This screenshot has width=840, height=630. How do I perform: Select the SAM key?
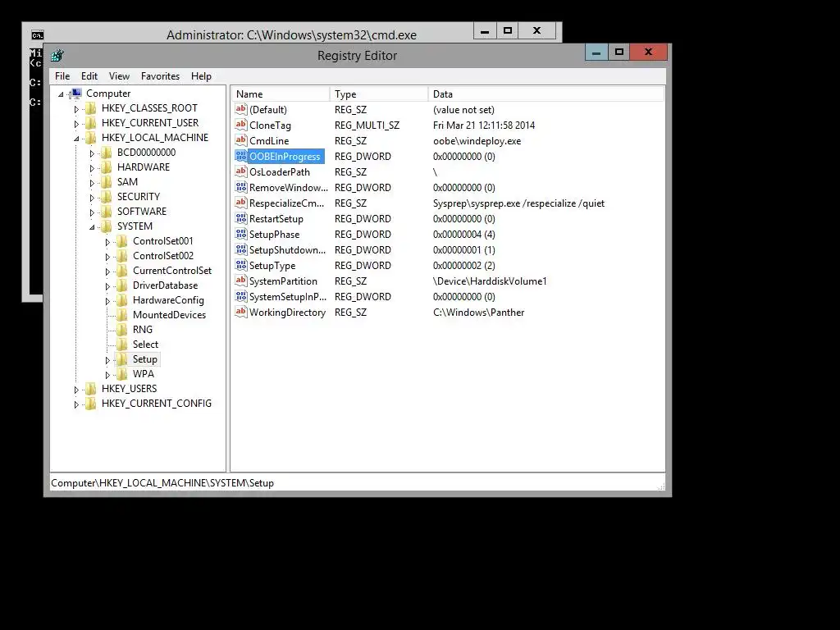click(x=127, y=182)
